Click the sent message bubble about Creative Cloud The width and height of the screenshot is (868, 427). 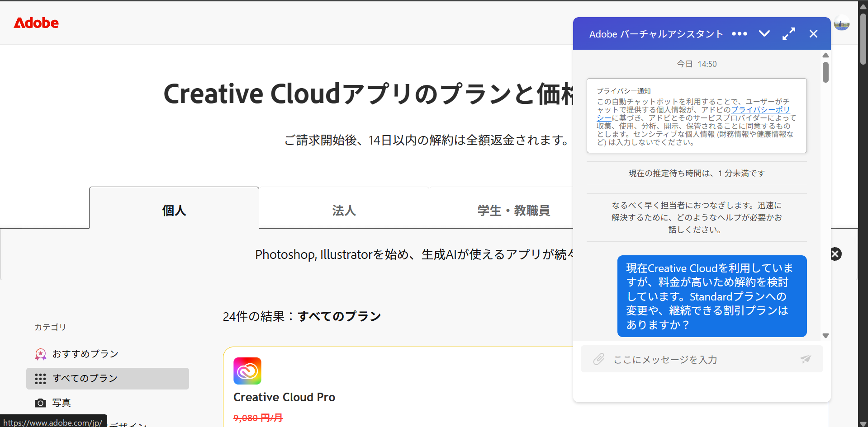712,296
